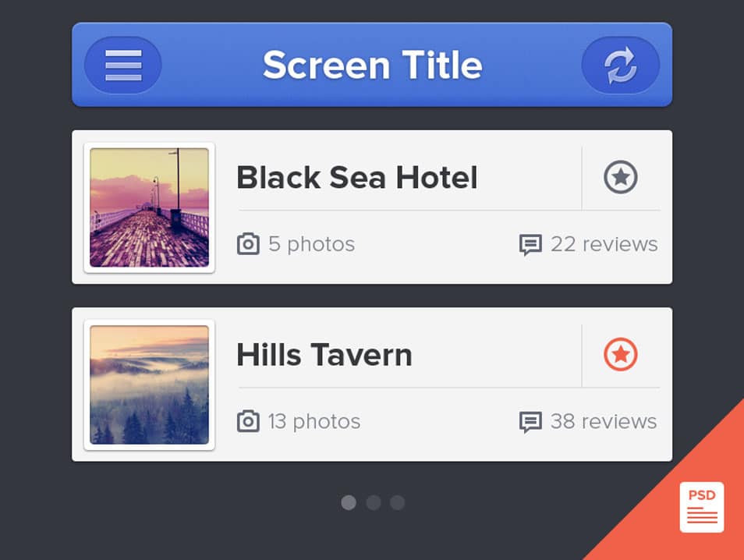Click the speech bubble icon near 22 reviews
The image size is (744, 560).
pos(531,244)
